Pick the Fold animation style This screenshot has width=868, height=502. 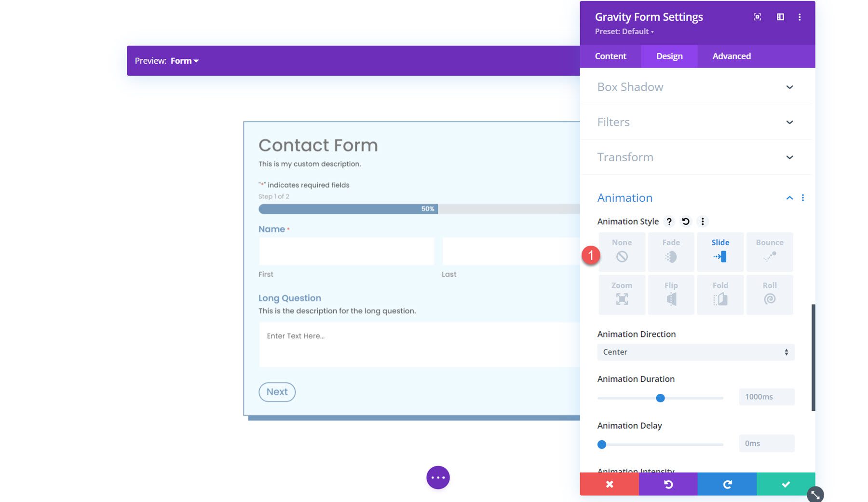tap(720, 294)
